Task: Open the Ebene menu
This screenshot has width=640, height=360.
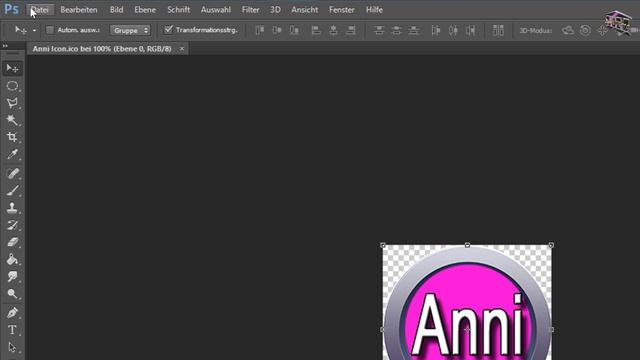Action: click(145, 10)
